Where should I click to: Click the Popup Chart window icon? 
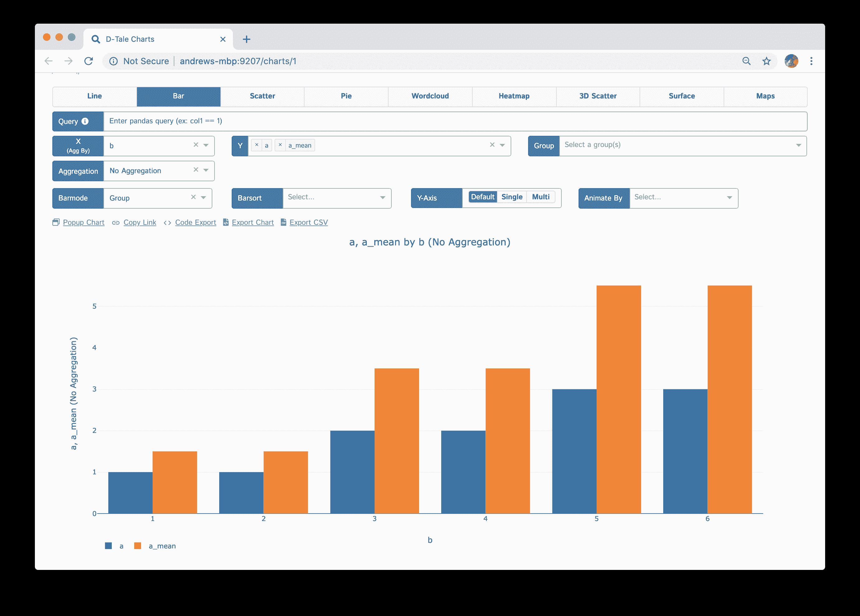click(56, 222)
